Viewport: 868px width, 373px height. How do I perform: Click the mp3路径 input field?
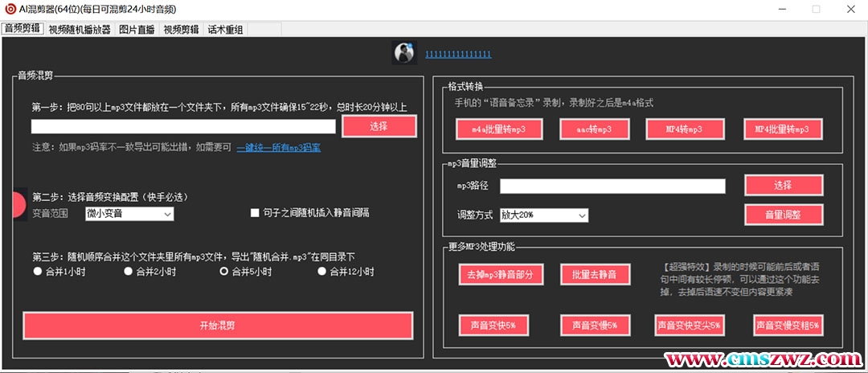(x=612, y=186)
